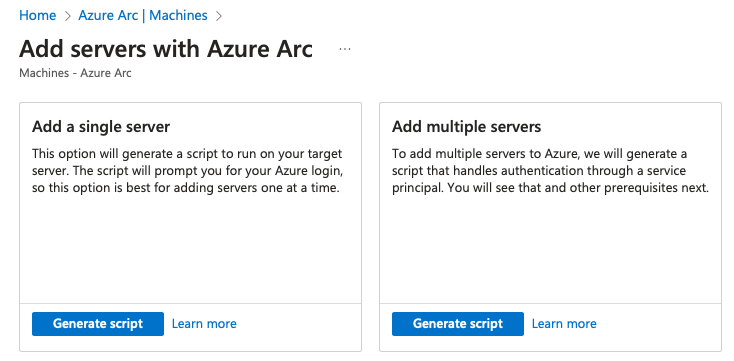This screenshot has height=361, width=734.
Task: Go to Home breadcrumb link
Action: 37,15
